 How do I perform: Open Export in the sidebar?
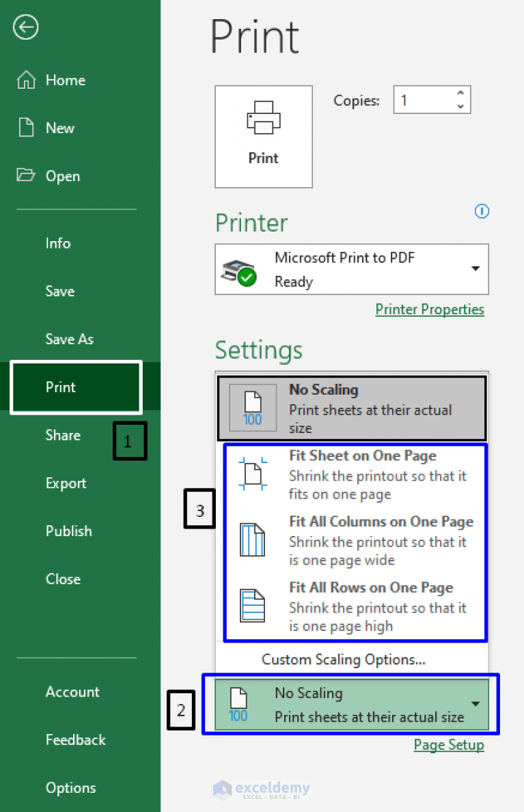(x=66, y=483)
